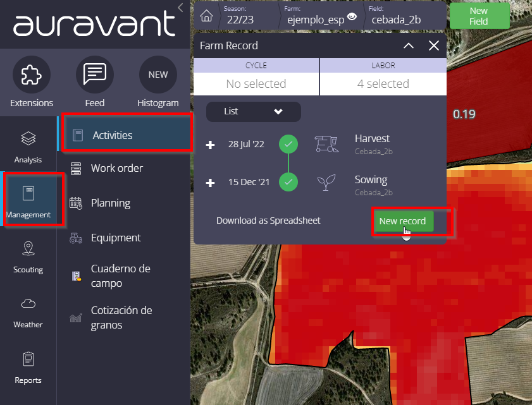Screen dimensions: 532x405
Task: Collapse the sidebar with the left chevron
Action: [x=180, y=8]
